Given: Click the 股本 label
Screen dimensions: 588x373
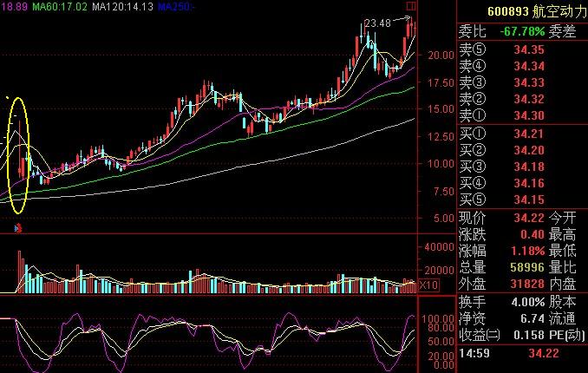Looking at the screenshot, I should 562,302.
